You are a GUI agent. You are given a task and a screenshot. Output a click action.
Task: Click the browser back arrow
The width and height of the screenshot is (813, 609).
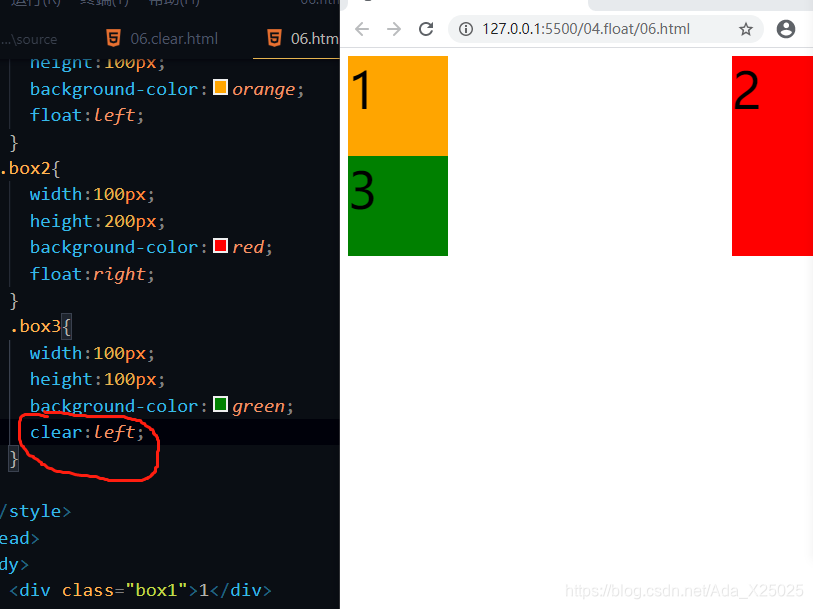pyautogui.click(x=362, y=29)
